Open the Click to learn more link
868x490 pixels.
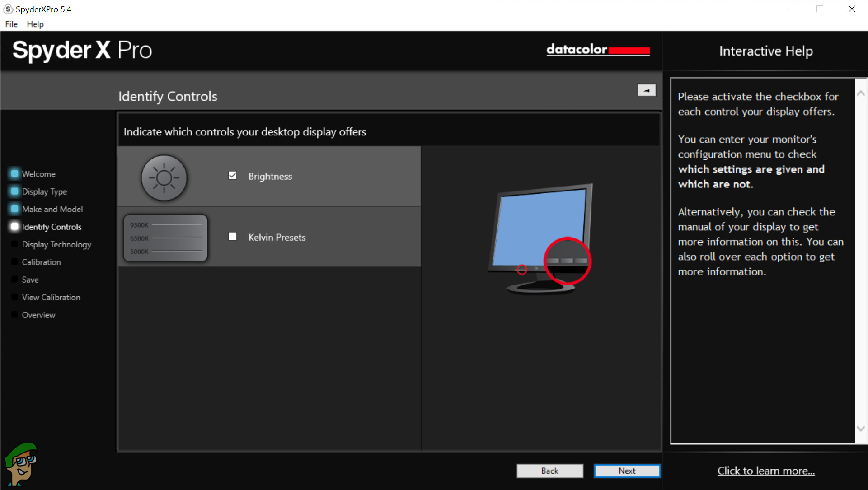(x=766, y=471)
